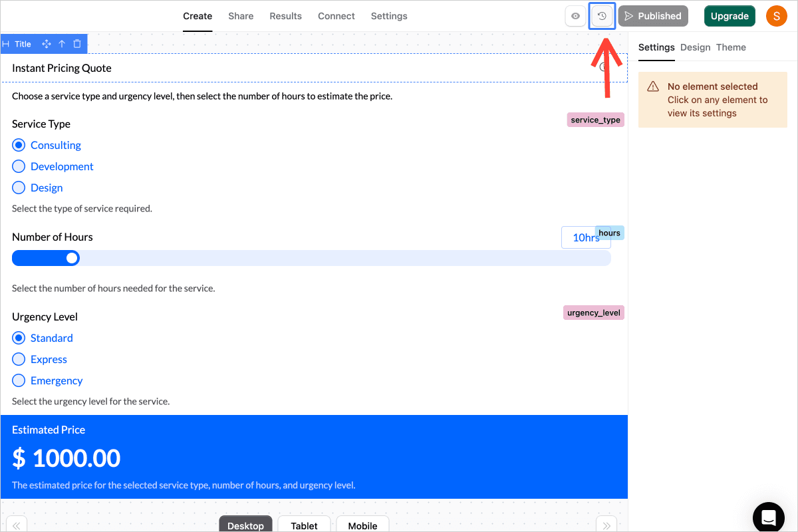Switch to the Theme panel tab
The image size is (798, 532).
coord(731,47)
